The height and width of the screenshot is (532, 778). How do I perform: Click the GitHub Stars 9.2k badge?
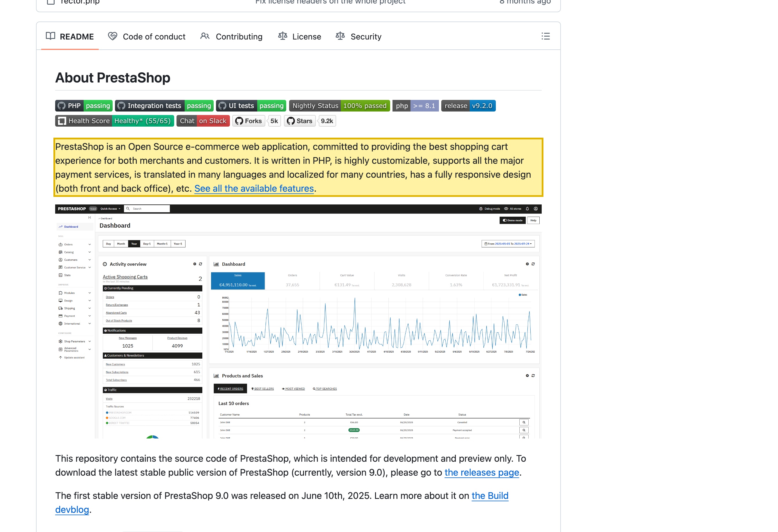pyautogui.click(x=310, y=121)
